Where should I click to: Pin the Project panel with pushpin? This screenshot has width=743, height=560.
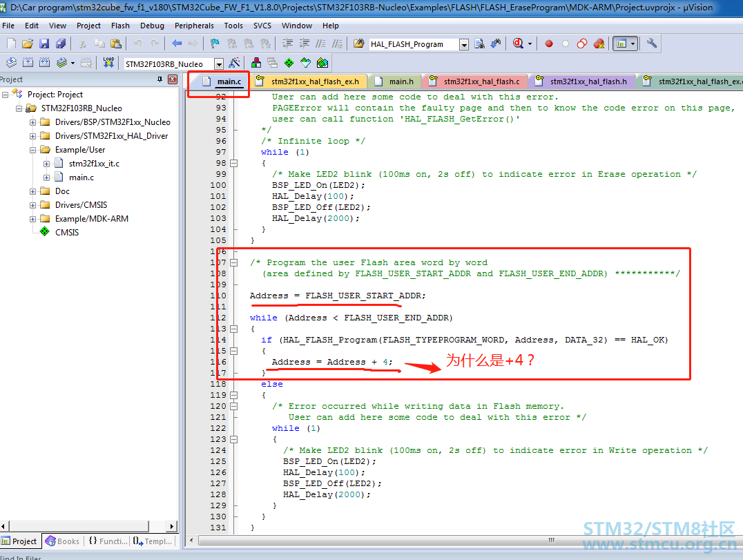pyautogui.click(x=160, y=79)
